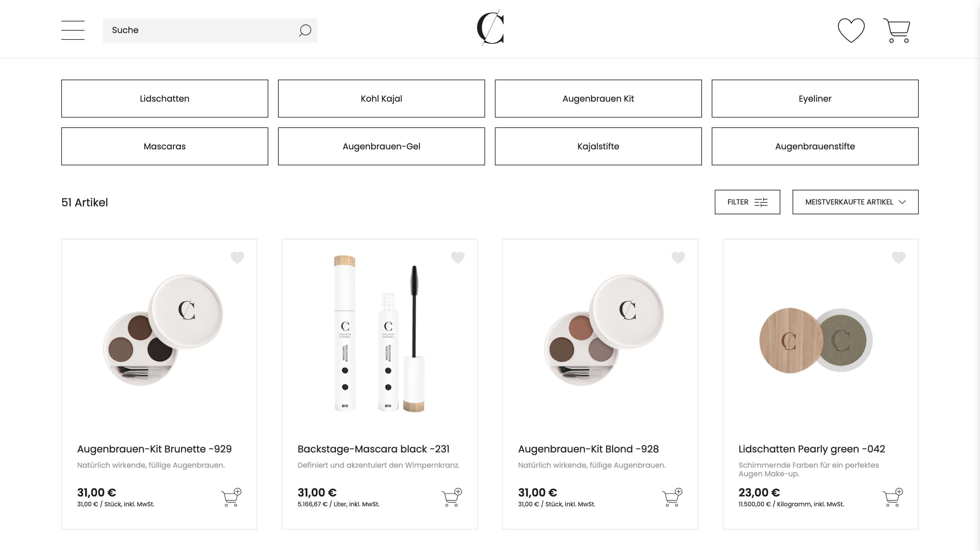The height and width of the screenshot is (551, 980).
Task: Go to the Eyeliner category
Action: (x=815, y=99)
